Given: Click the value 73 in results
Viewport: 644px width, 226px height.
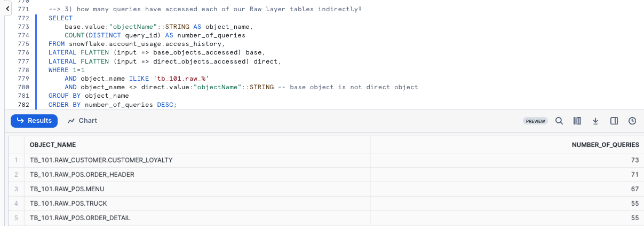Looking at the screenshot, I should coord(634,160).
